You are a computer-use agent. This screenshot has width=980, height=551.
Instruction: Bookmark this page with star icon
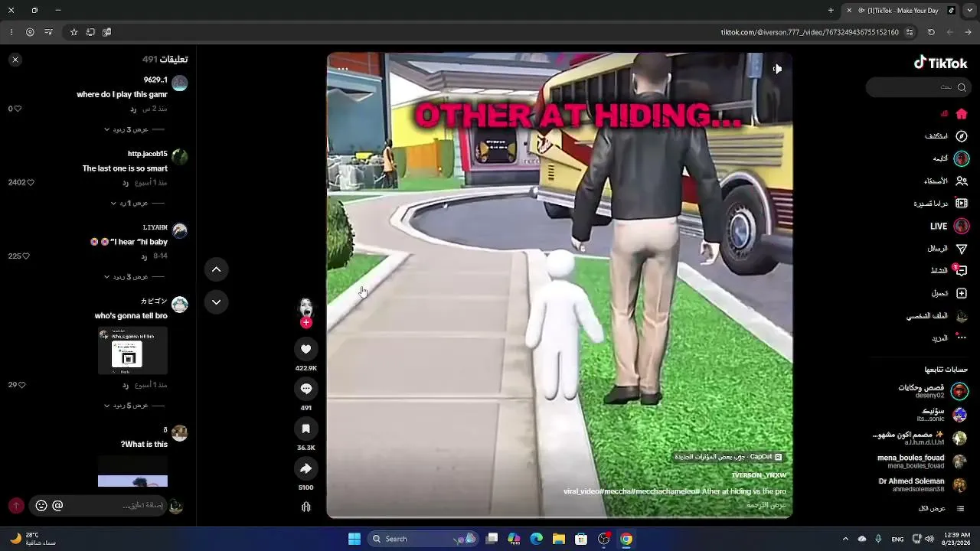(73, 32)
